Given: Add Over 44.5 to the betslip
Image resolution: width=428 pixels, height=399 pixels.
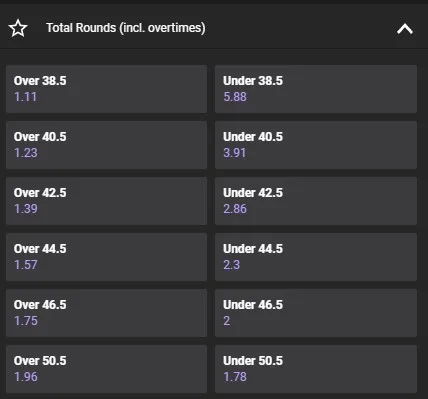Looking at the screenshot, I should pyautogui.click(x=106, y=257).
